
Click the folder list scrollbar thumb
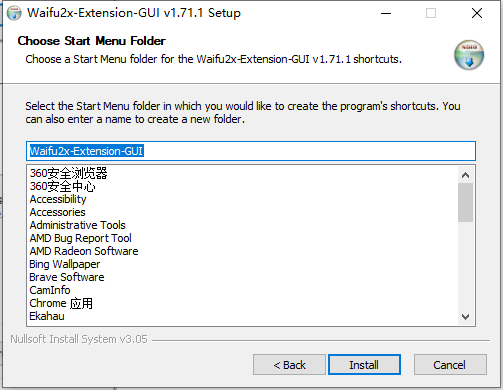coord(465,202)
